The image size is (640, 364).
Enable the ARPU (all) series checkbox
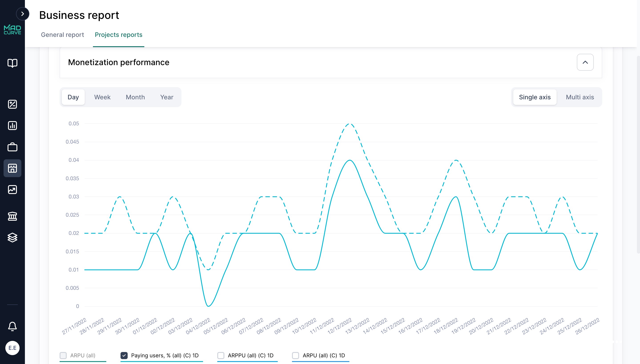click(x=64, y=355)
